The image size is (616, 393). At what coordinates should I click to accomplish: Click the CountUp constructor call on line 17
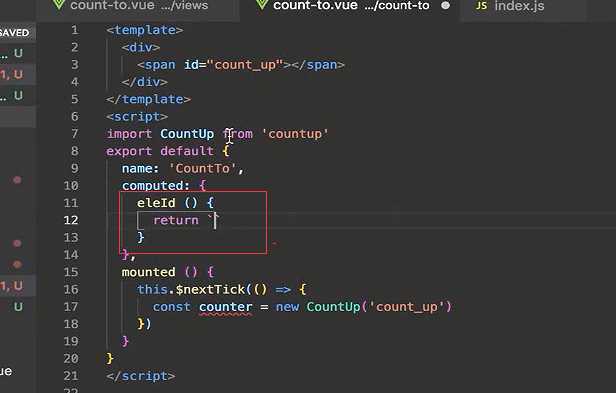(334, 307)
